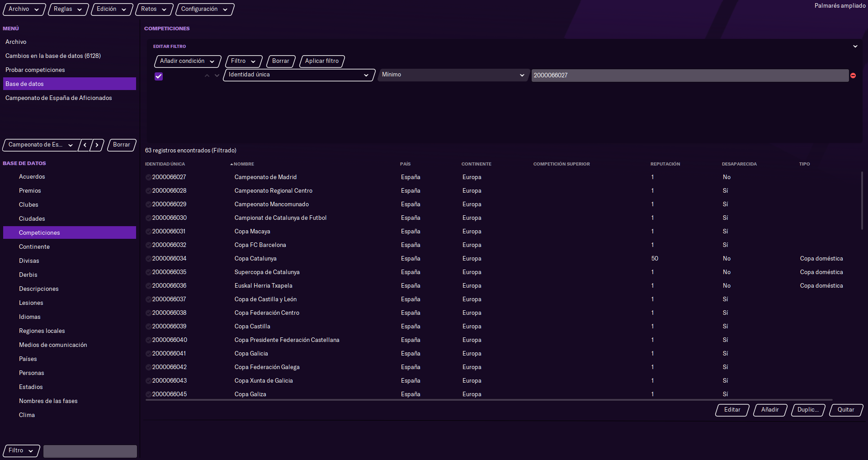Open the Campeonato de Es... history dropdown
Viewport: 868px width, 460px height.
pyautogui.click(x=41, y=145)
